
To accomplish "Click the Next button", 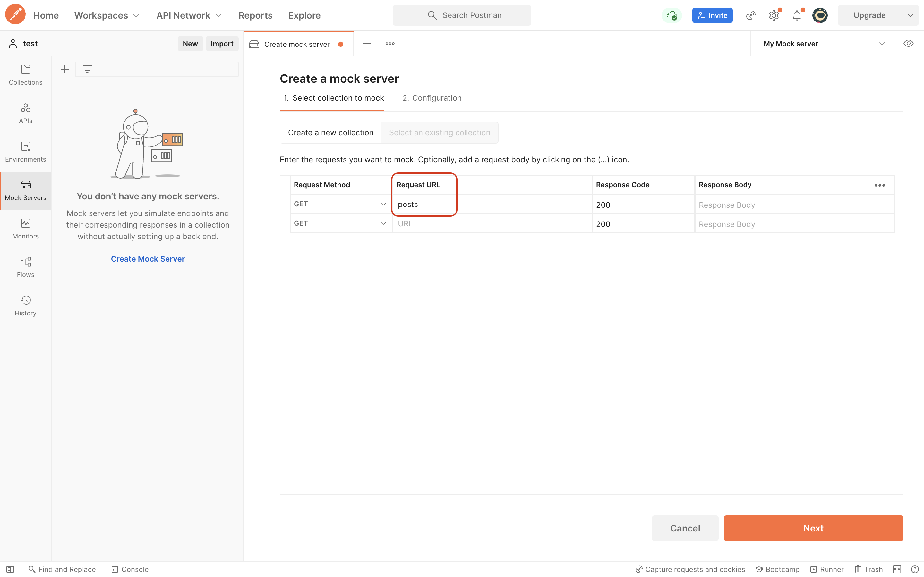I will point(813,528).
